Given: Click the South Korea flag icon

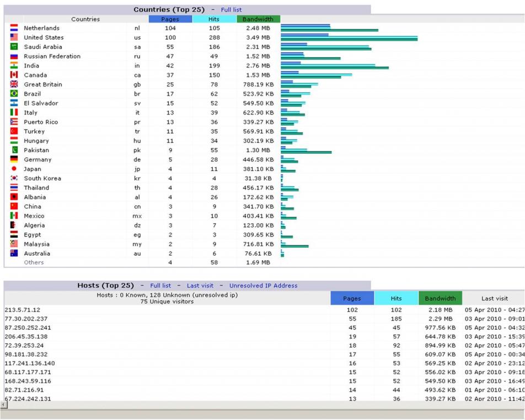Looking at the screenshot, I should [14, 178].
